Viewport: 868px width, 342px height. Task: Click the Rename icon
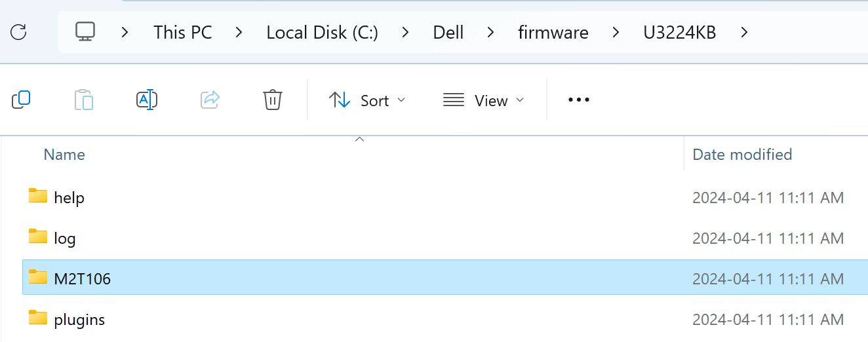(147, 100)
